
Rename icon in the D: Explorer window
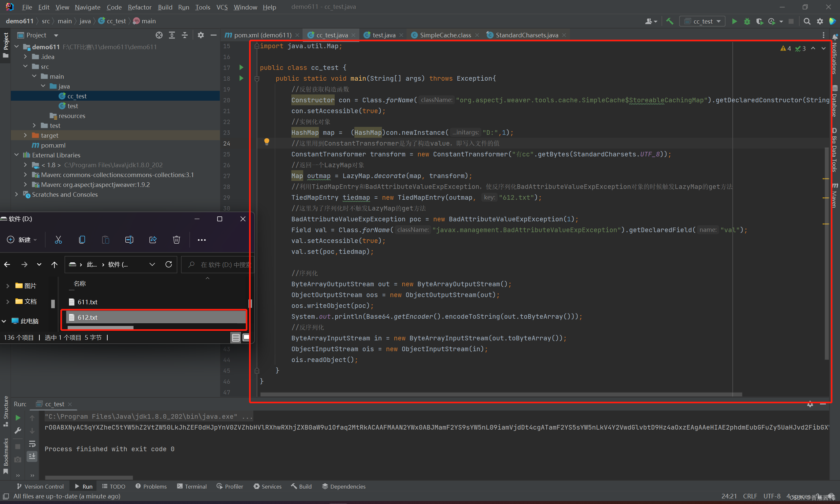(x=129, y=240)
